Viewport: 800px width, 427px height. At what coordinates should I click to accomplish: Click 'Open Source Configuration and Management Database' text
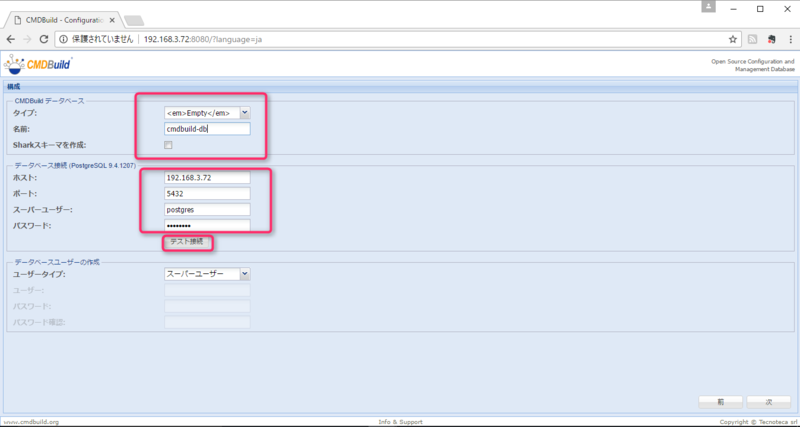click(x=753, y=65)
